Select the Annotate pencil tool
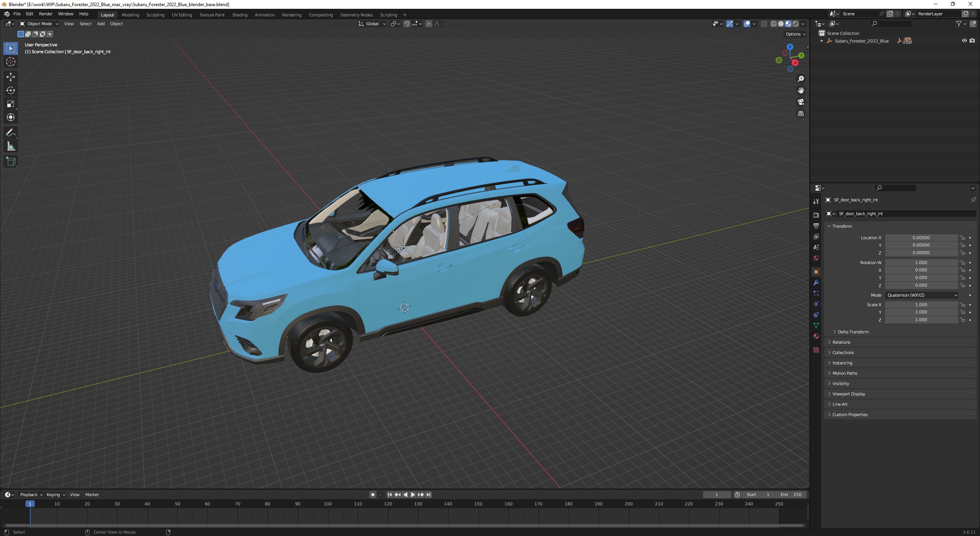This screenshot has height=536, width=980. tap(11, 133)
